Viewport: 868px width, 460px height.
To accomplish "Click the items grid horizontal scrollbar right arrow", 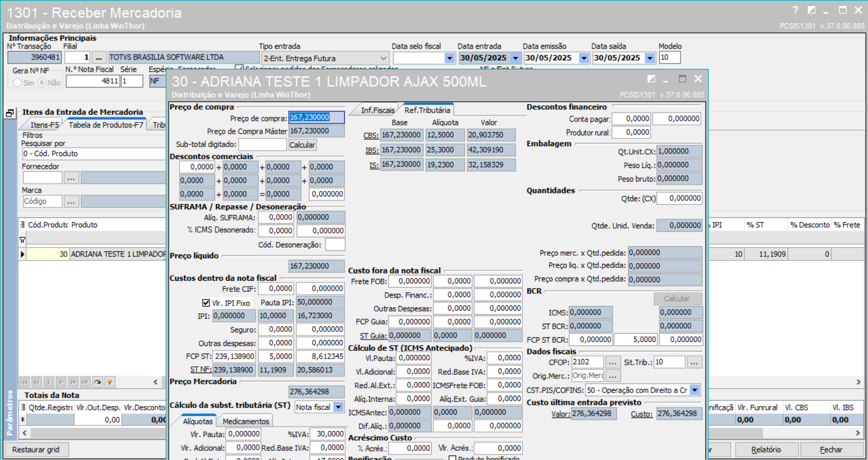I will [x=858, y=382].
